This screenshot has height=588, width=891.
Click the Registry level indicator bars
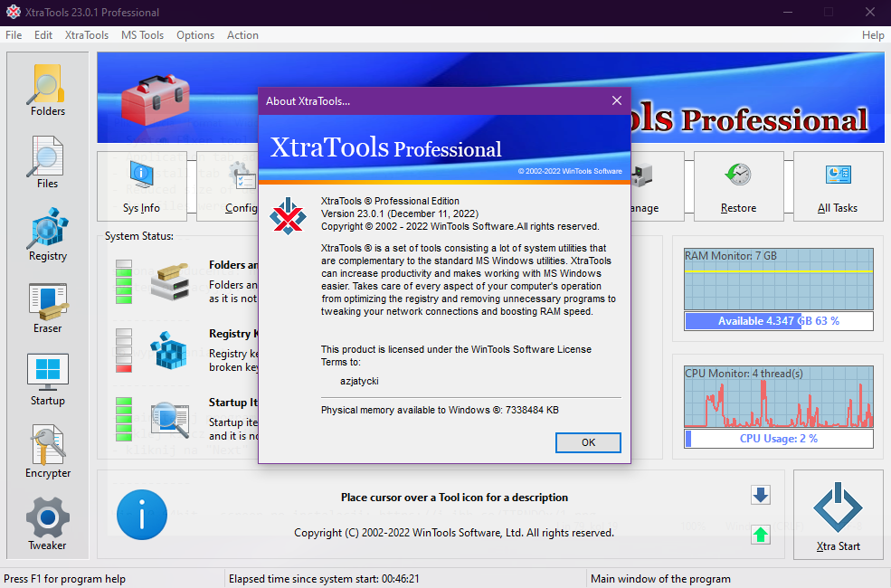124,350
